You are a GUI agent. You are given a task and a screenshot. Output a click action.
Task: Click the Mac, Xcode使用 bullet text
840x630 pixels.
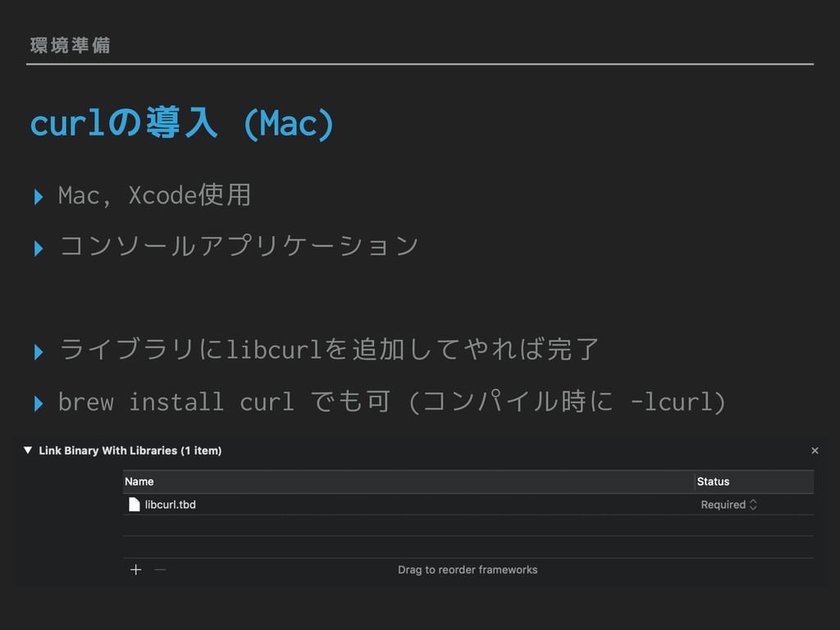point(154,195)
